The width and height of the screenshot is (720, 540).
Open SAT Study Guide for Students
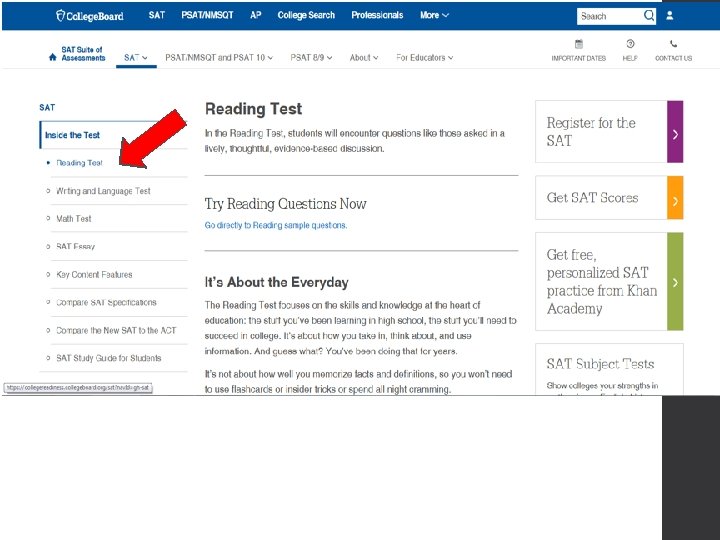point(108,358)
